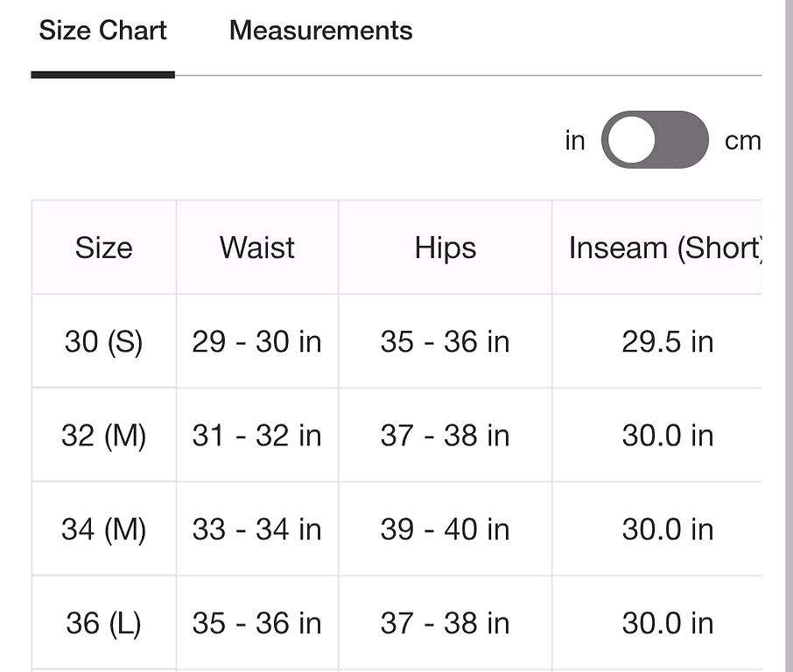Click the 'in' unit label
The height and width of the screenshot is (672, 793).
(x=575, y=140)
